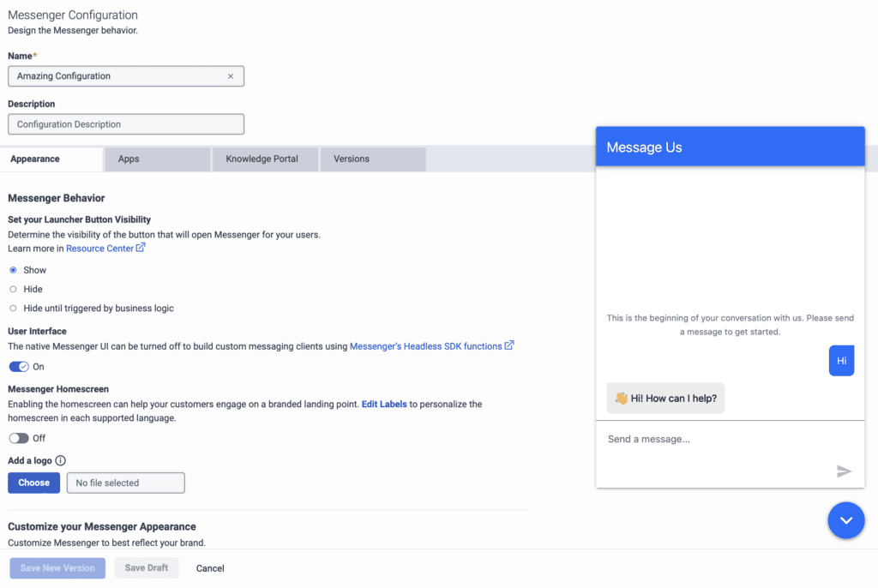878x588 pixels.
Task: Select the Hide launcher visibility option
Action: [x=13, y=289]
